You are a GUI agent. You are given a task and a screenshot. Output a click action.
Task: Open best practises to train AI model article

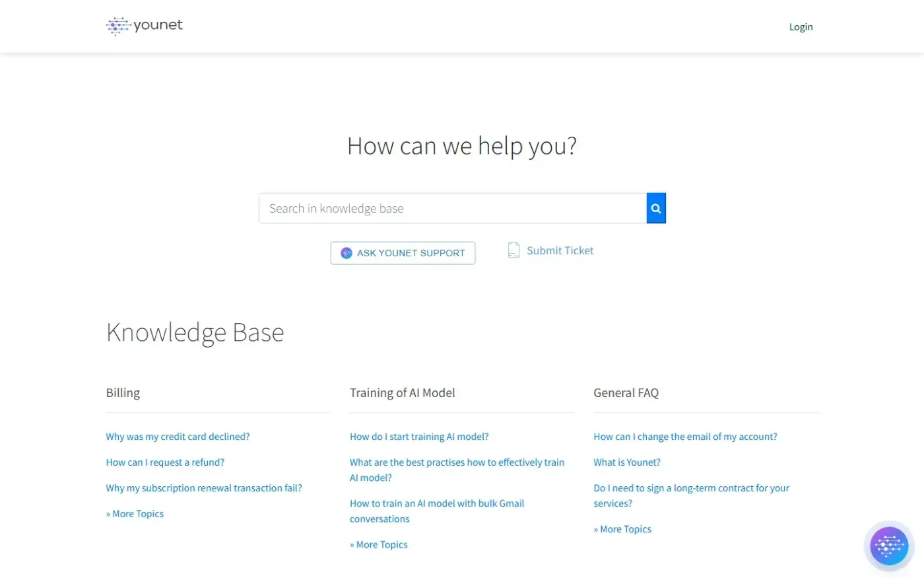click(457, 470)
